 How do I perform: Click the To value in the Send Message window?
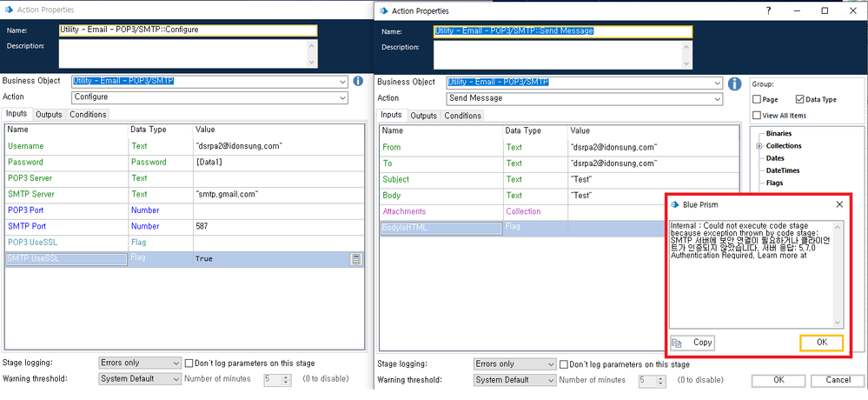click(614, 163)
